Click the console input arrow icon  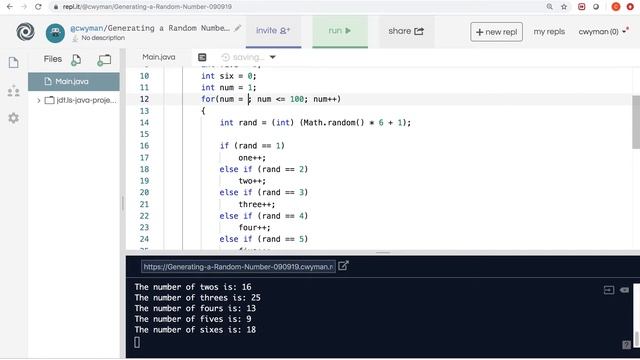click(x=609, y=290)
